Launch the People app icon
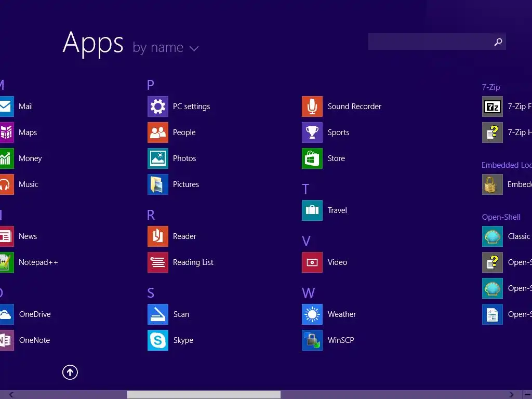The width and height of the screenshot is (532, 399). (x=158, y=132)
